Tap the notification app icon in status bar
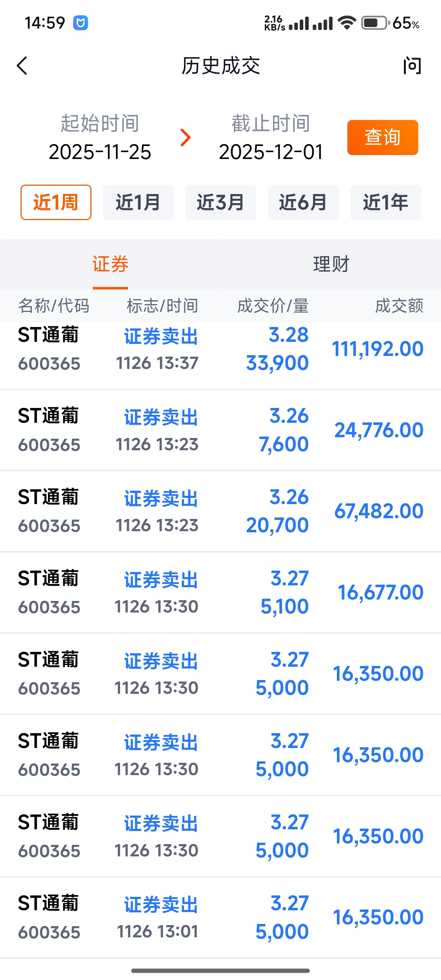The image size is (441, 980). coord(81,23)
